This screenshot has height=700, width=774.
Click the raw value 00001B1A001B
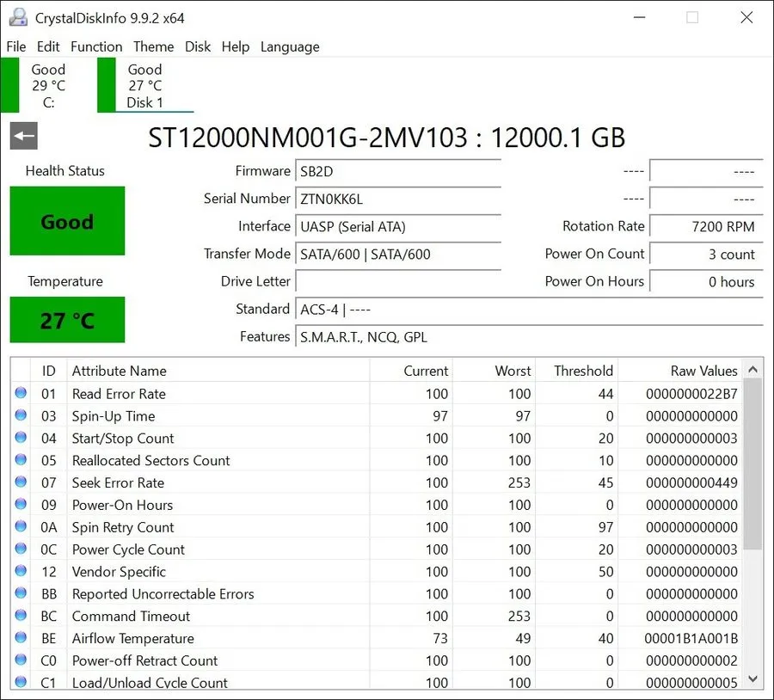[x=691, y=638]
